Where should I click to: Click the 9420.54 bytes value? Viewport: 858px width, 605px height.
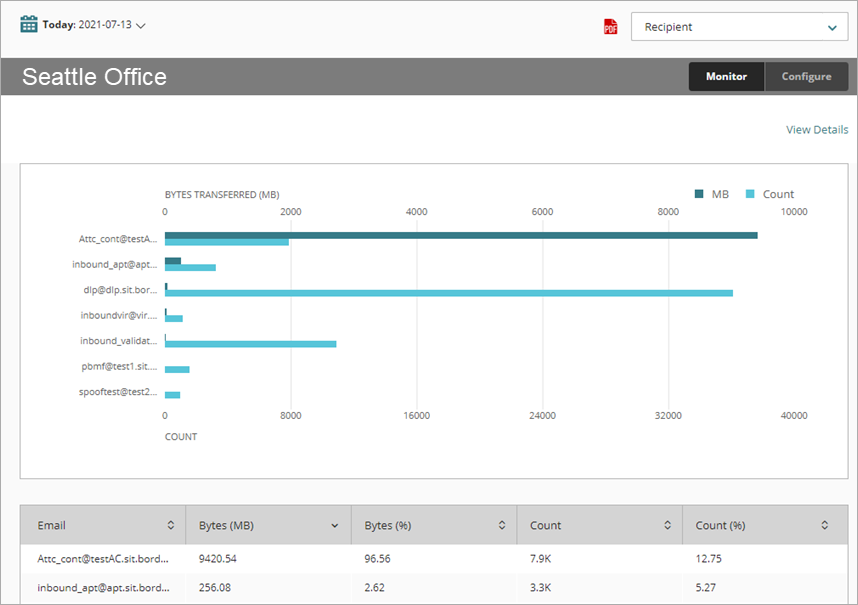(218, 559)
